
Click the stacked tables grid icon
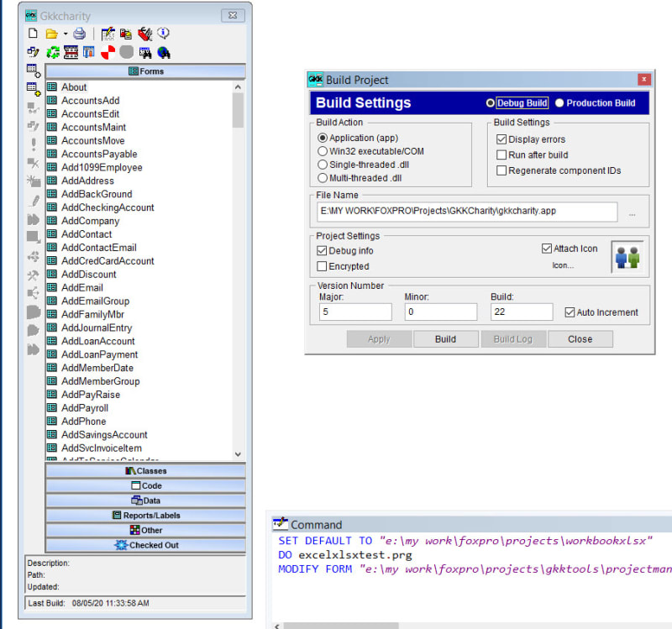[71, 52]
